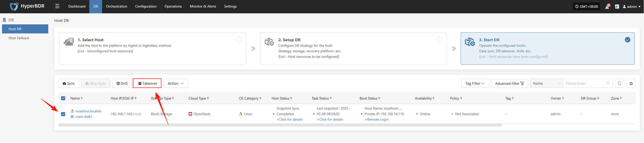Select the step 1 Select Host radio
Screen dimensions: 644x143
239,40
